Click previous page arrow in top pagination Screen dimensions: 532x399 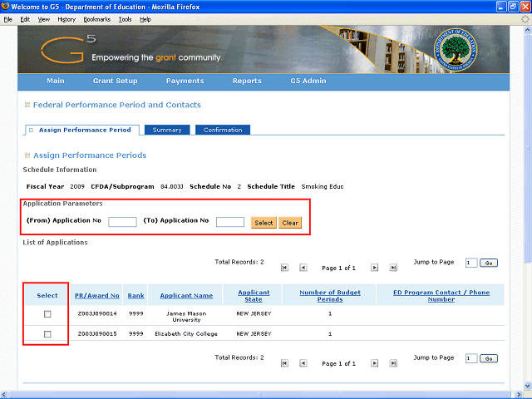(x=303, y=268)
